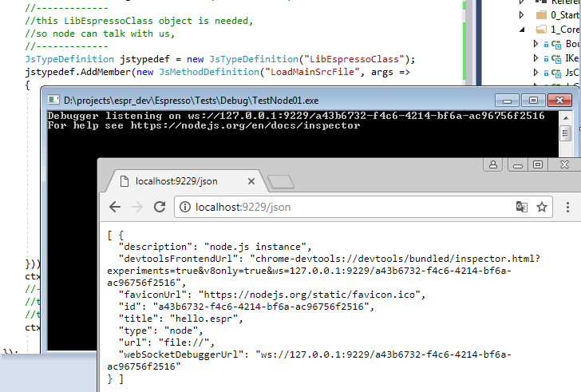Reload the localhost:9229/json page

pyautogui.click(x=160, y=207)
